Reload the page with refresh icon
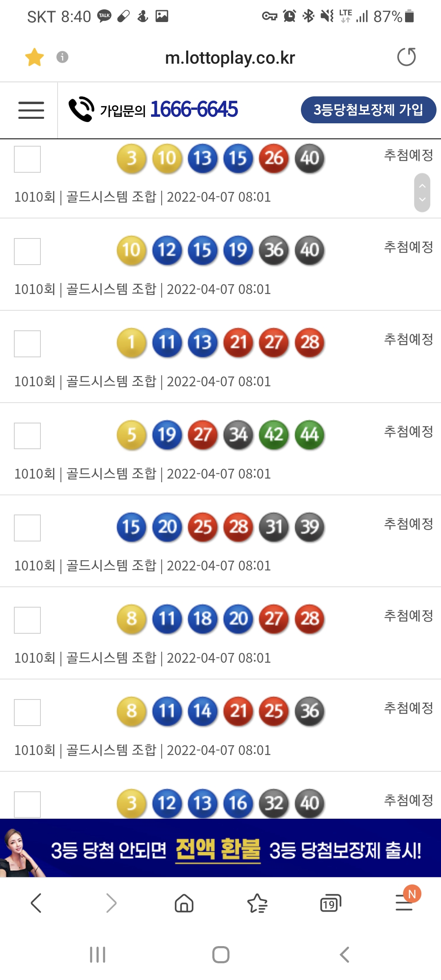 pos(406,57)
